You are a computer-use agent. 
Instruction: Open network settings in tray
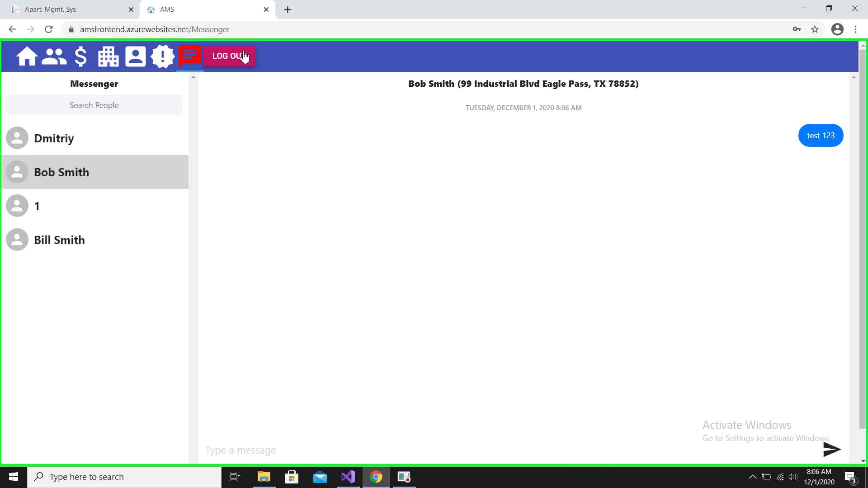click(x=780, y=477)
